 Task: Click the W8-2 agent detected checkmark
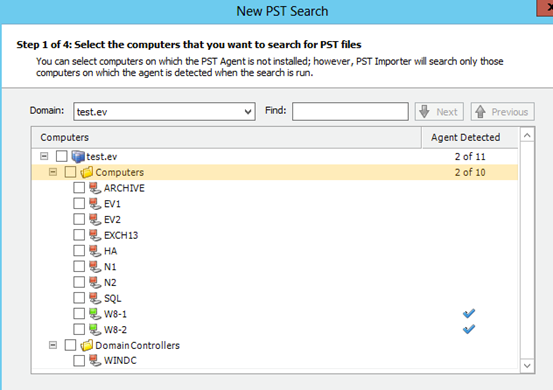tap(469, 329)
